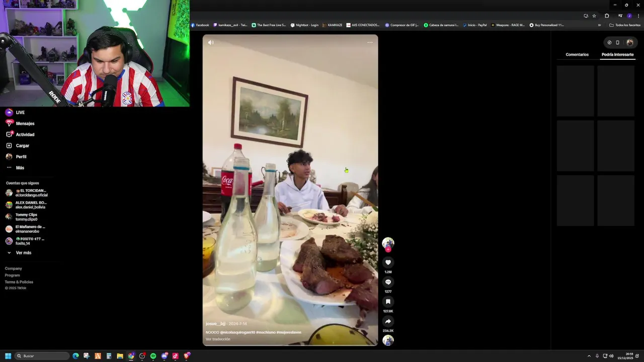Open the Buy Personalized 11... bookmark

tap(547, 25)
